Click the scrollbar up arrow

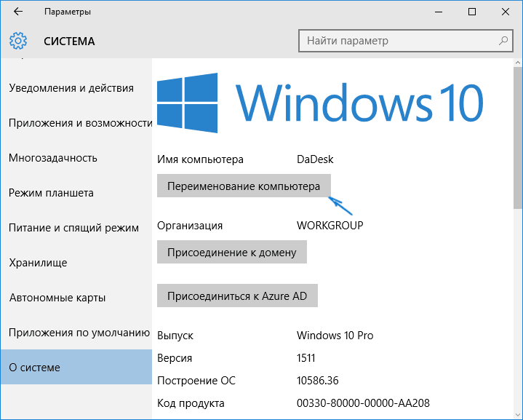point(518,63)
